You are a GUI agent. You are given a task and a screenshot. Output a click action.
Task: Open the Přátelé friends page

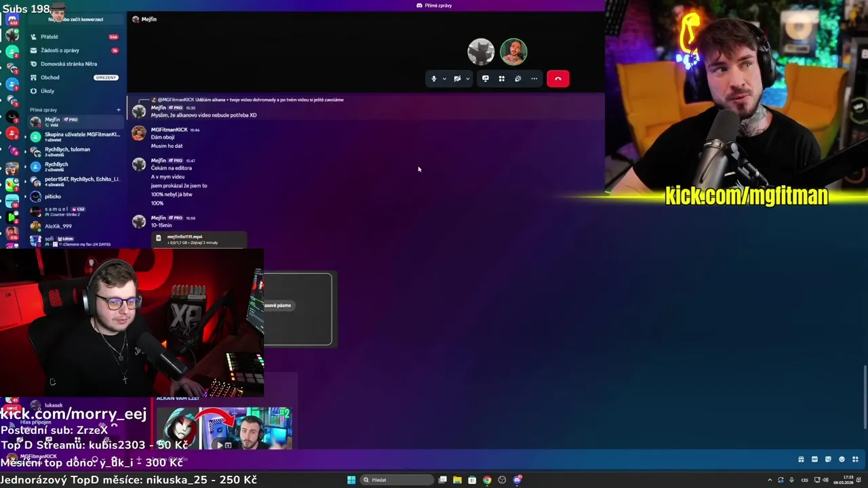75,37
